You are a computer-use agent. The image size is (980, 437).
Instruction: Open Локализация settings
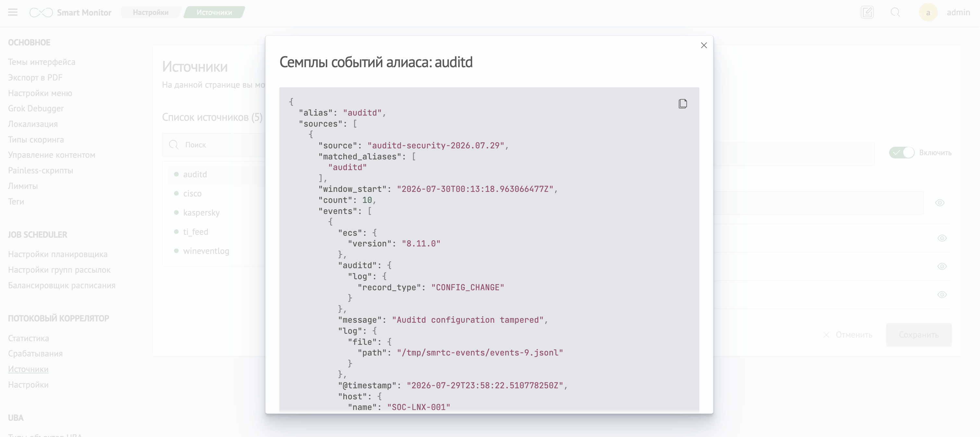[x=33, y=124]
